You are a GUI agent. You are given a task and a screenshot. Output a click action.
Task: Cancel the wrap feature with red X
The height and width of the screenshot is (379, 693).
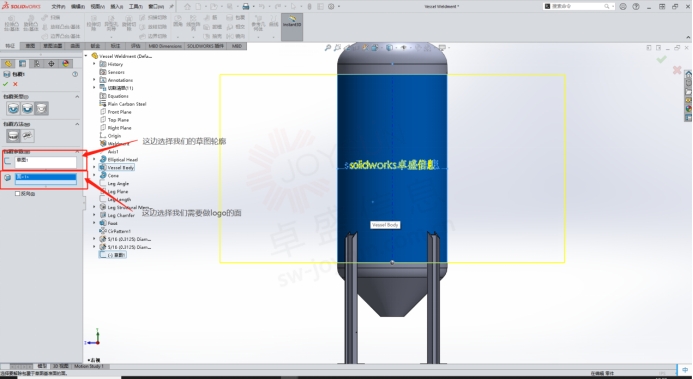point(15,84)
